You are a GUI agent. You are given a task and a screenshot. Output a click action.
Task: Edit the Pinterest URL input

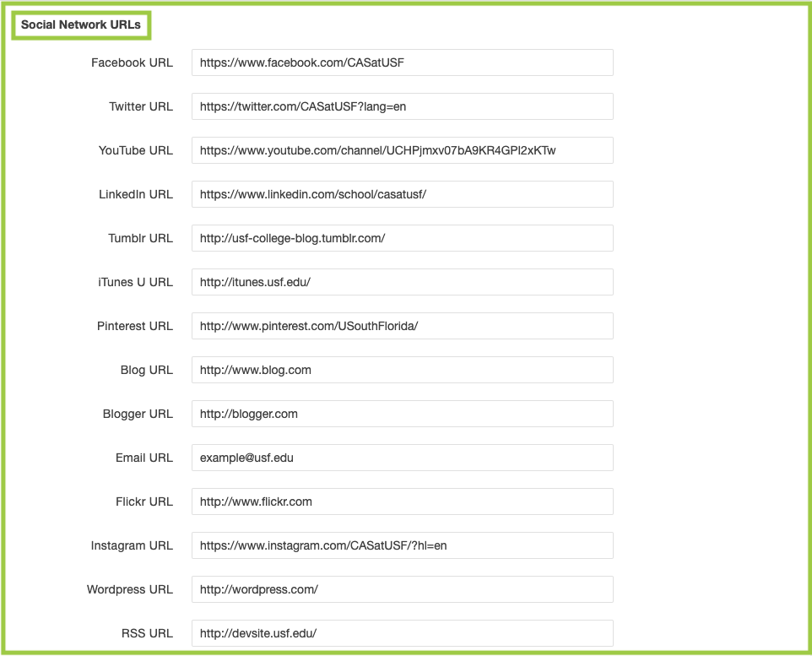[403, 326]
